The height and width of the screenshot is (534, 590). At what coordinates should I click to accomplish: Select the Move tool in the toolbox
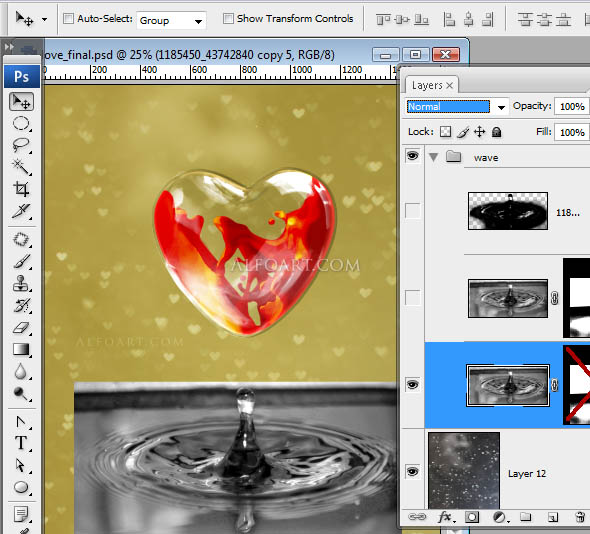(21, 102)
